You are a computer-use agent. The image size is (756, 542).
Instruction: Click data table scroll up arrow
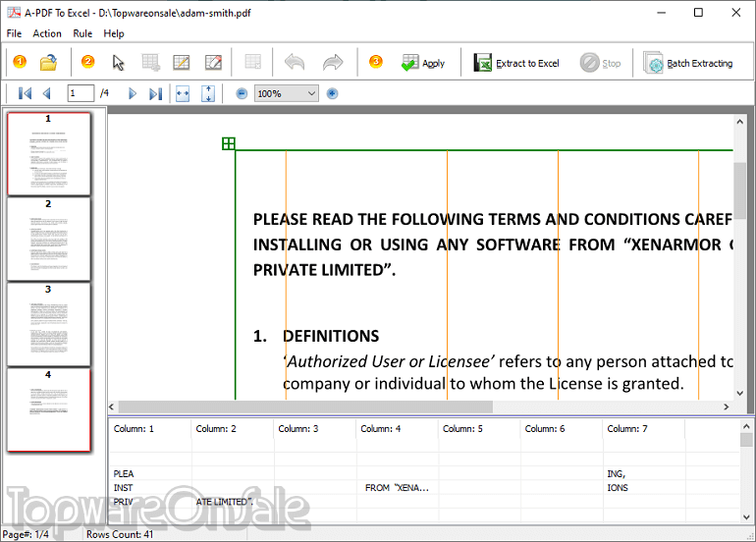(746, 427)
